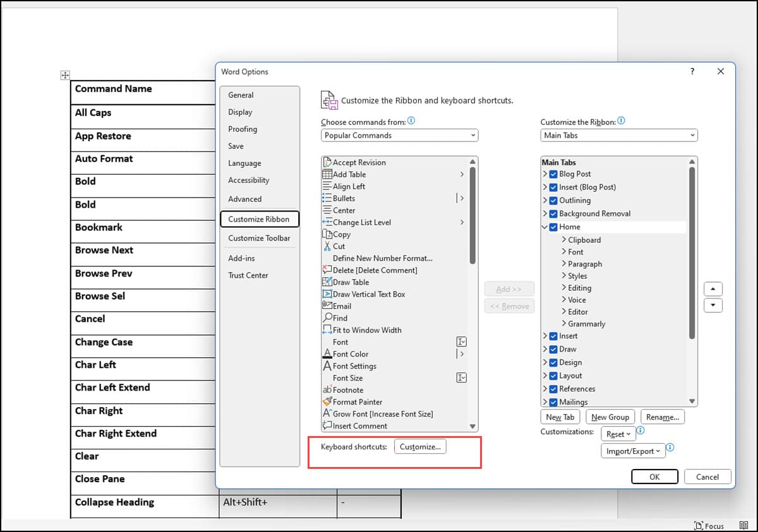Select the Copy command in the list
Viewport: 758px width, 532px height.
tap(341, 234)
